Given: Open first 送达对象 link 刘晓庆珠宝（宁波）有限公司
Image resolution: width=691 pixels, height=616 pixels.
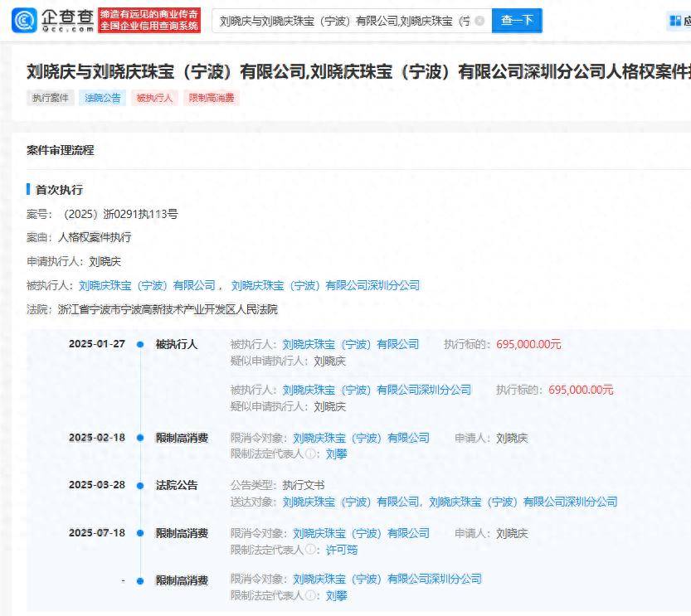Looking at the screenshot, I should [x=351, y=502].
